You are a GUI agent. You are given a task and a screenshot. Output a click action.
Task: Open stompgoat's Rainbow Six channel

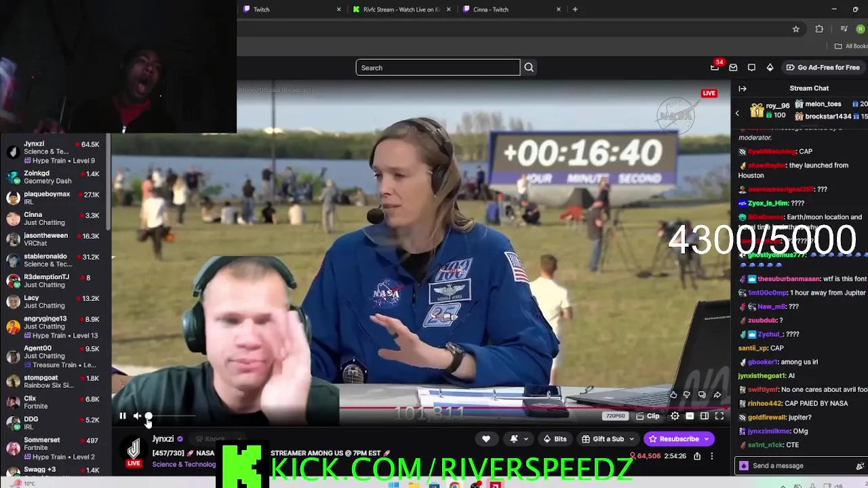tap(56, 382)
